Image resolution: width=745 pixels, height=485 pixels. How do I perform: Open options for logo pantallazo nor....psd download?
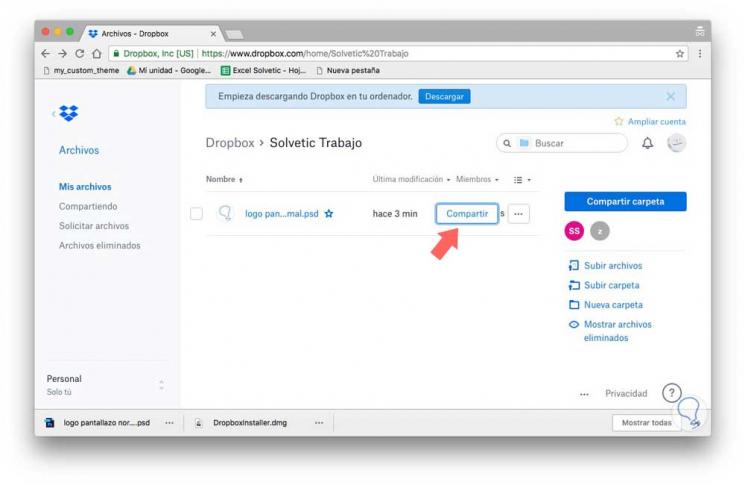[169, 422]
